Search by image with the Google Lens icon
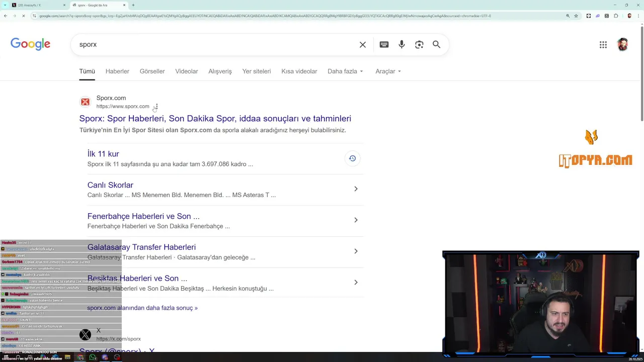Screen dimensions: 644x362 pos(419,45)
